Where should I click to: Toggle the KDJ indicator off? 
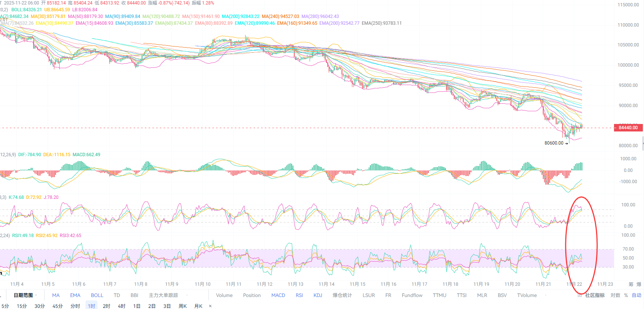click(318, 295)
